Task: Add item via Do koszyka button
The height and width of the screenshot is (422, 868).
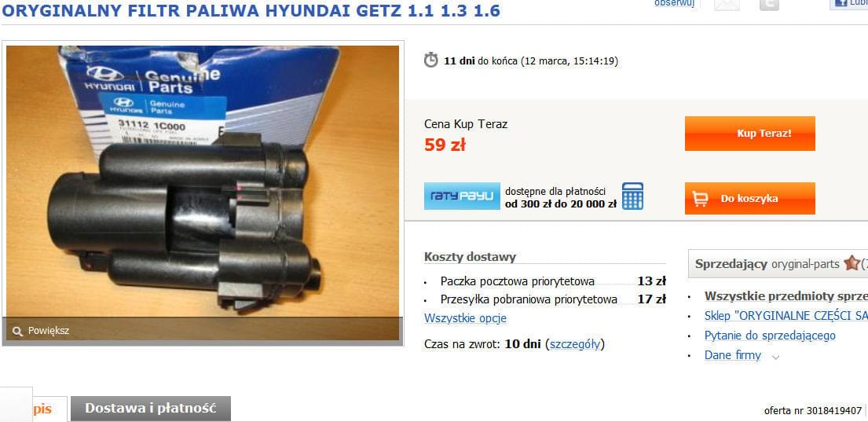Action: [750, 198]
